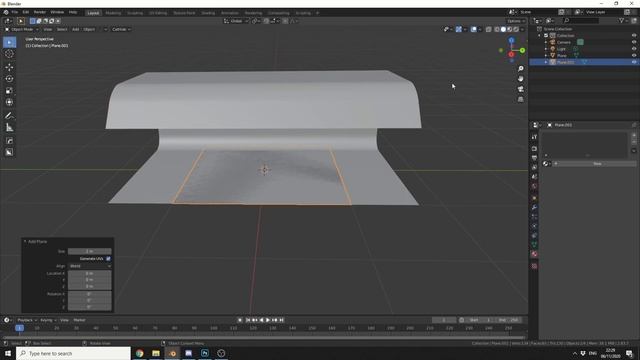Open the Modifier properties wrench tab
Viewport: 640px width, 360px height.
tap(534, 207)
